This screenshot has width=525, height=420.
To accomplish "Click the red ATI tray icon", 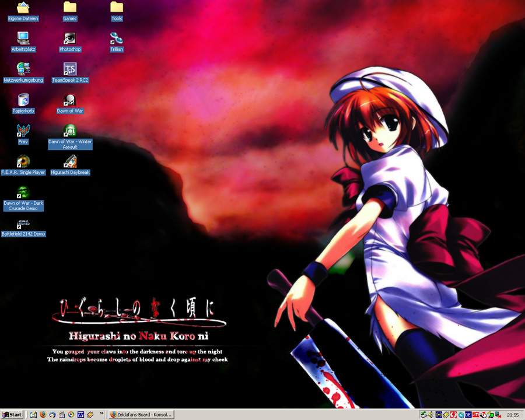I will [x=475, y=415].
